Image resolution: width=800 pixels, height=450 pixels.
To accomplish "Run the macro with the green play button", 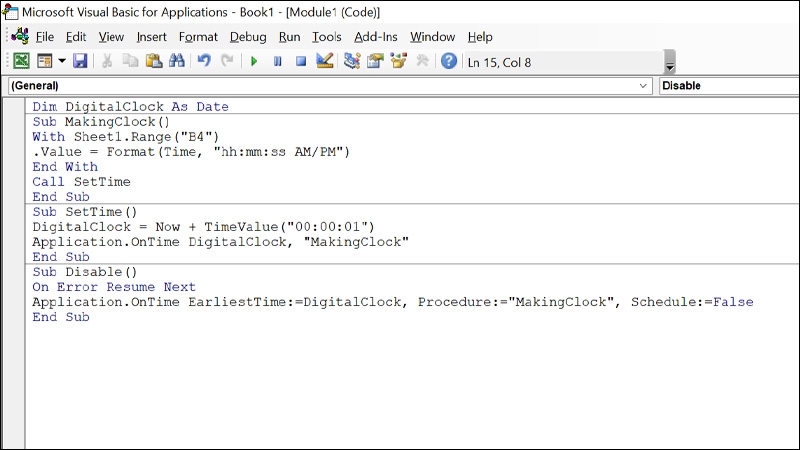I will pos(254,61).
